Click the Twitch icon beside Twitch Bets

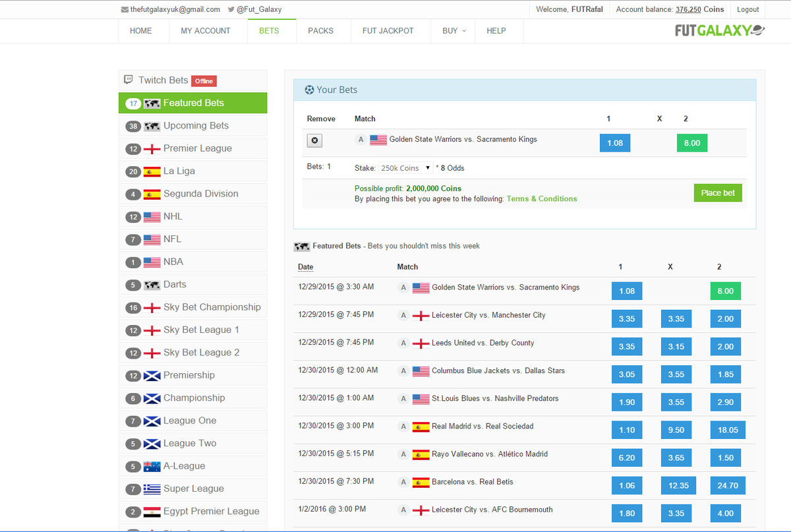tap(129, 80)
